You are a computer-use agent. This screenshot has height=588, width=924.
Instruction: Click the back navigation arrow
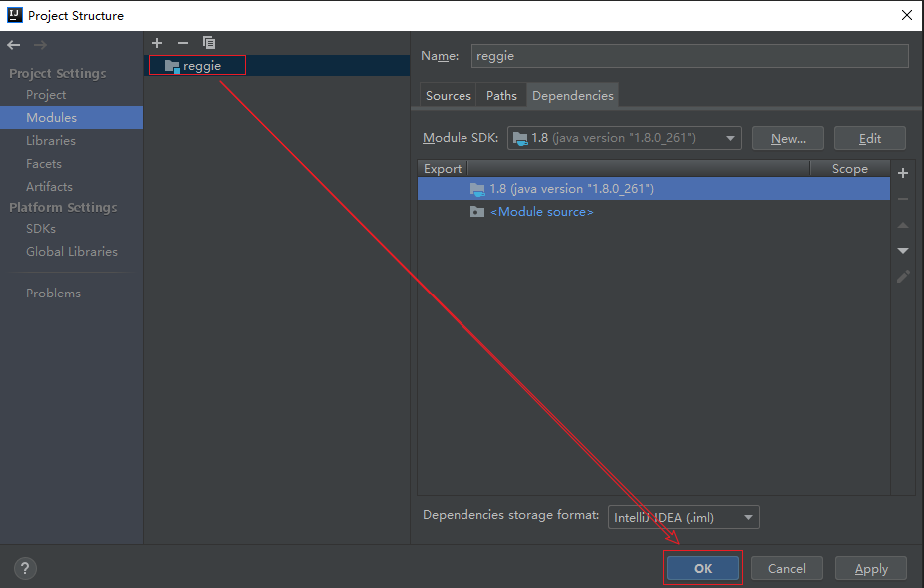(14, 45)
